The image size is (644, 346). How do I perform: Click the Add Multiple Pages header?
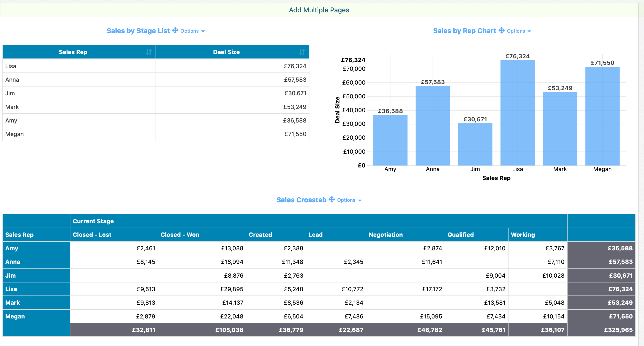[x=319, y=10]
